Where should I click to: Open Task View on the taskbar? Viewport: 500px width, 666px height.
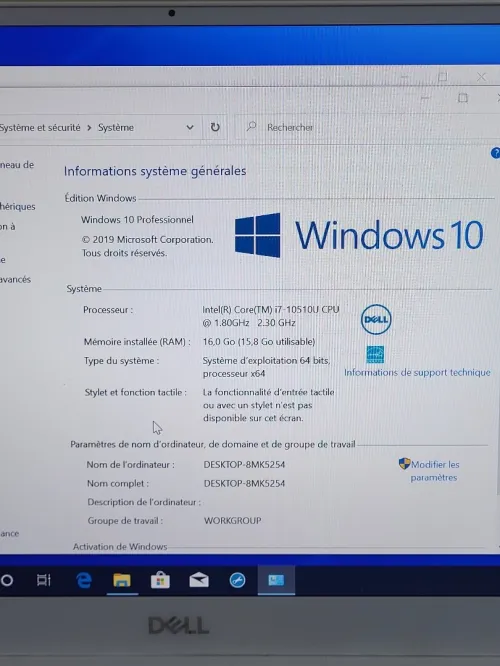click(x=44, y=580)
